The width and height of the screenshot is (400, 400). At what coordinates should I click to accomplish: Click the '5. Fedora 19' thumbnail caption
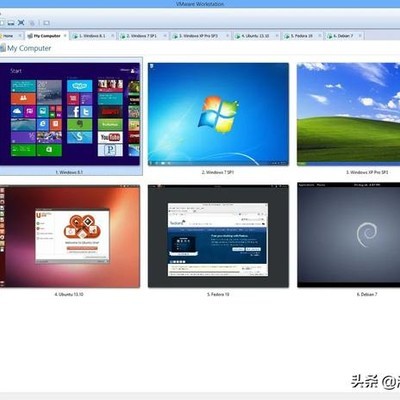[x=218, y=294]
